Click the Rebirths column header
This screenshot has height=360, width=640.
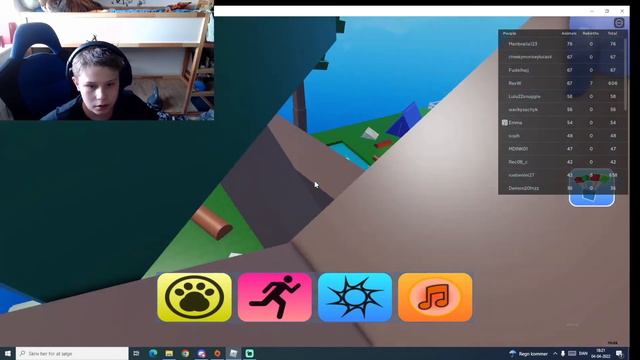click(591, 33)
